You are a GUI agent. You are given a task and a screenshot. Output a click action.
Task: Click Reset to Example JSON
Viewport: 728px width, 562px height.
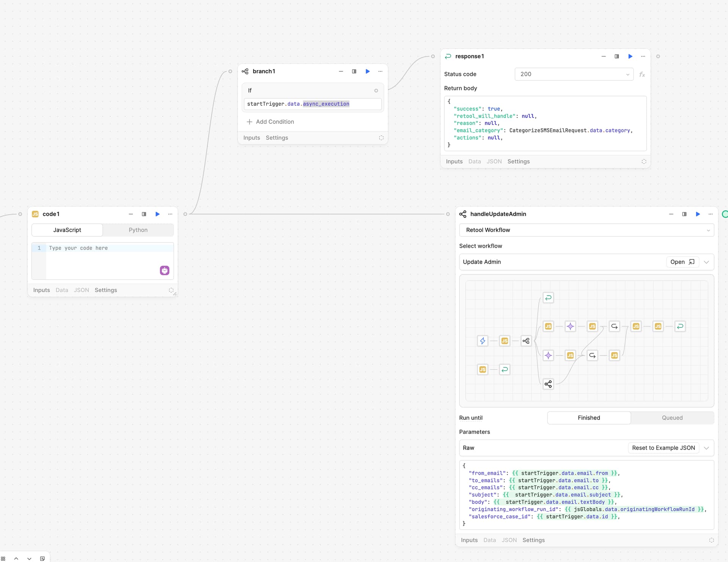tap(663, 448)
